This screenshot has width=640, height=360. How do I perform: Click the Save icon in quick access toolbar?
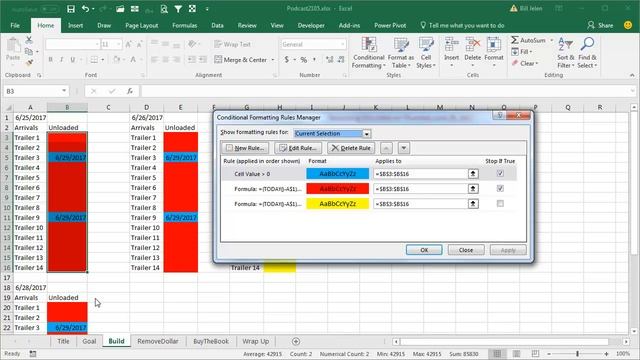tap(71, 9)
